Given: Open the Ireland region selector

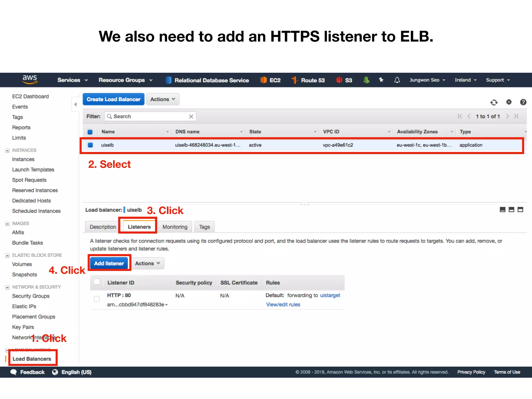Looking at the screenshot, I should tap(465, 80).
